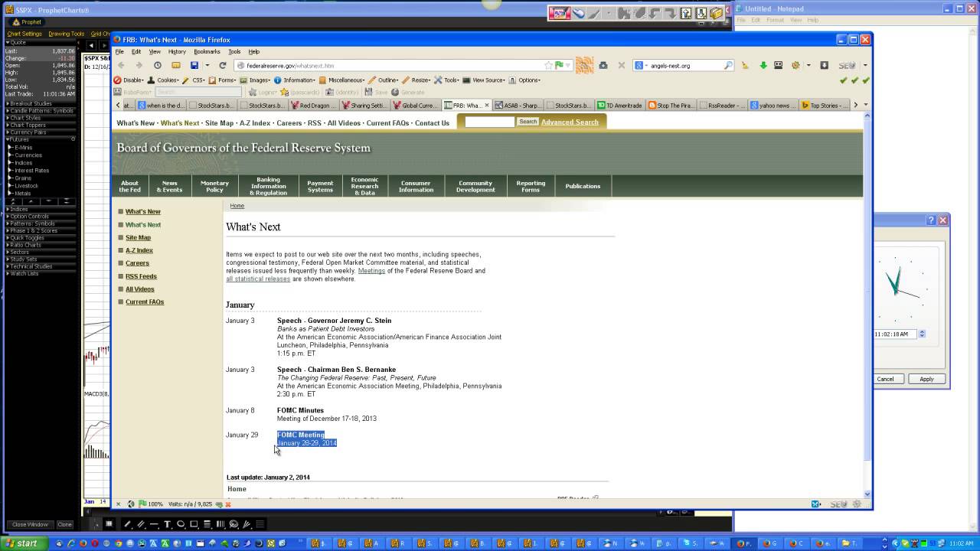Open the Outline dropdown in developer toolbar
The width and height of the screenshot is (980, 551).
(384, 80)
